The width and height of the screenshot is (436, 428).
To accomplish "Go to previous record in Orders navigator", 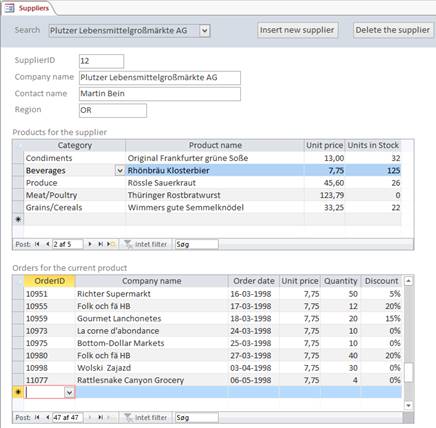I will coord(48,417).
